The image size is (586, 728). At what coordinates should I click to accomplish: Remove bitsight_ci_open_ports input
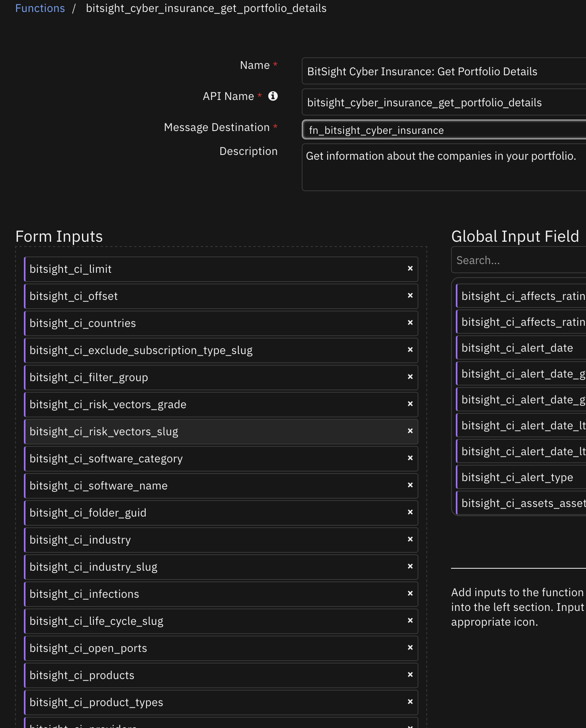point(410,648)
